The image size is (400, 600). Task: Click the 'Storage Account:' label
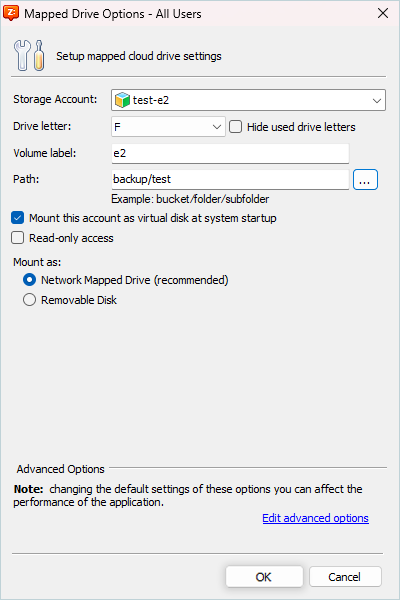click(55, 99)
